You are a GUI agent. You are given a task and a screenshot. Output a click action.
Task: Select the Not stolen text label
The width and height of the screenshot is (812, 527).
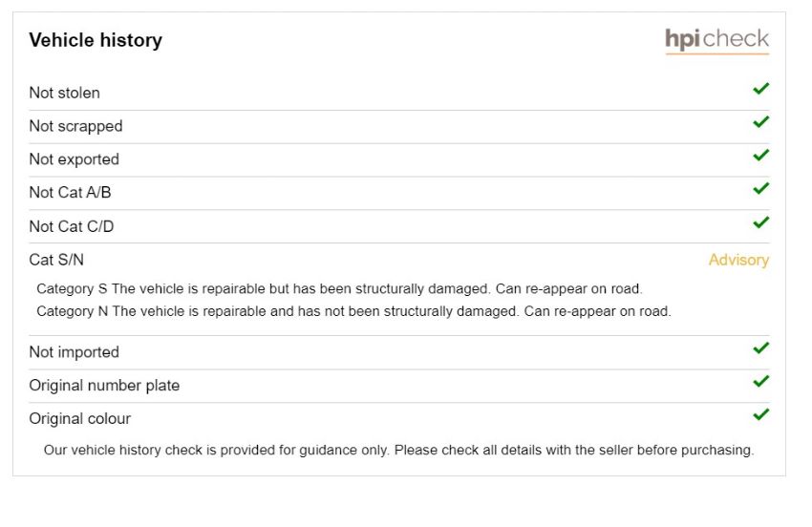coord(65,93)
